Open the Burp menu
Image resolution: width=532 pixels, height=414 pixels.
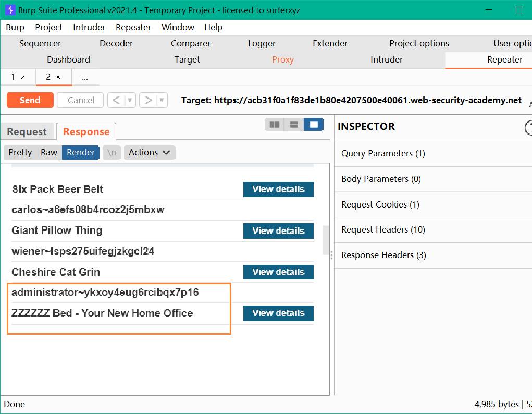(x=15, y=27)
